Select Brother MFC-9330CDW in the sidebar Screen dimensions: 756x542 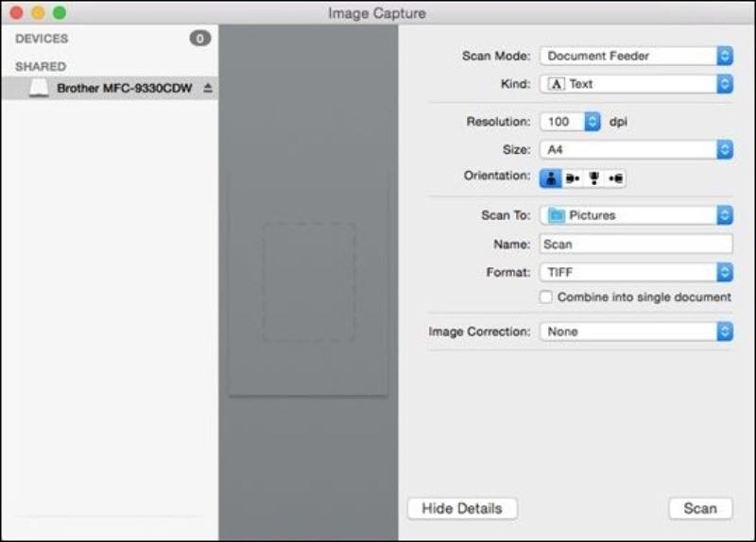click(124, 89)
